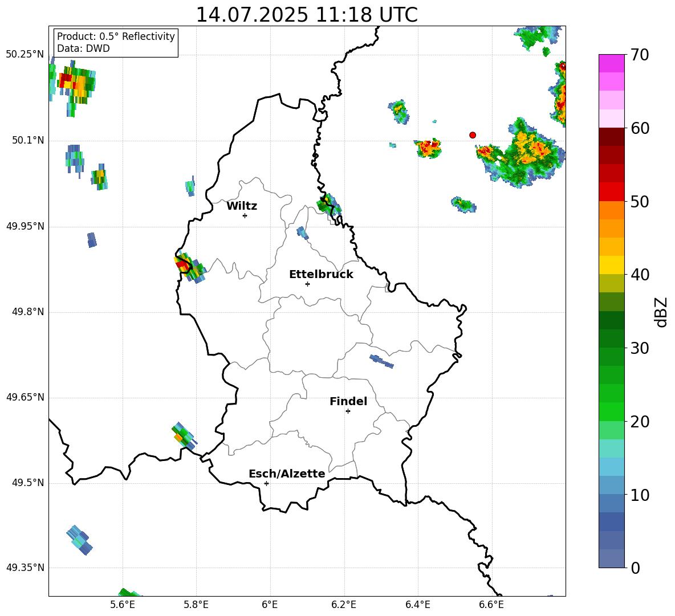Click the colorbar 40 tick label
The width and height of the screenshot is (675, 616).
click(640, 275)
